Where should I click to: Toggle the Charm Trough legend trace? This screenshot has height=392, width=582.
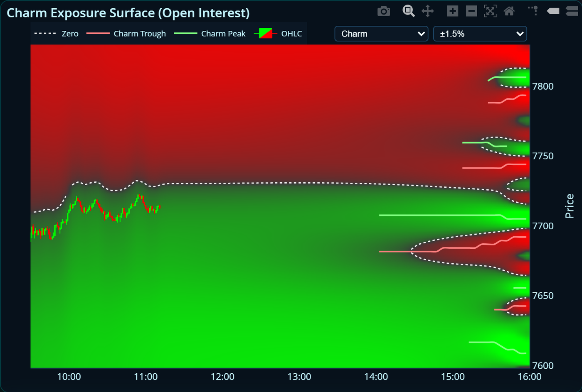tap(126, 34)
